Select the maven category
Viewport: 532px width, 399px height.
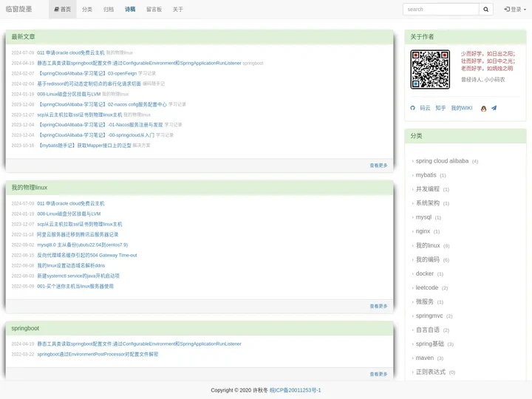pyautogui.click(x=424, y=358)
